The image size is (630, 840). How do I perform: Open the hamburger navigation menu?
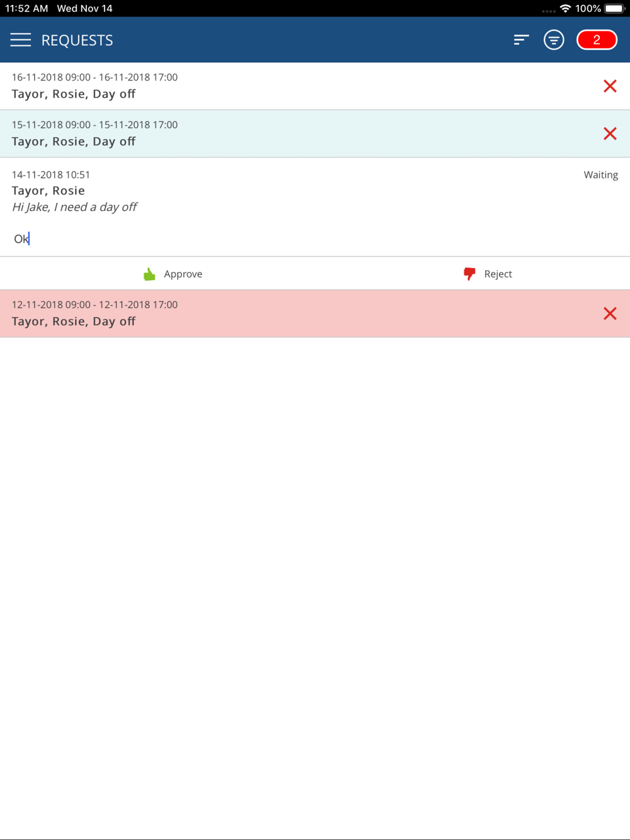tap(20, 40)
